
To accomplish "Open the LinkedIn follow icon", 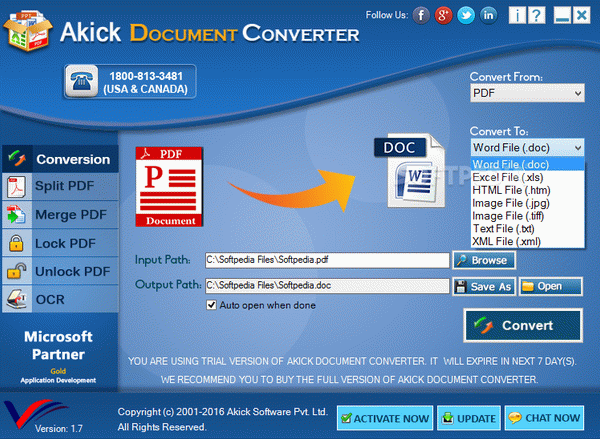I will (489, 16).
